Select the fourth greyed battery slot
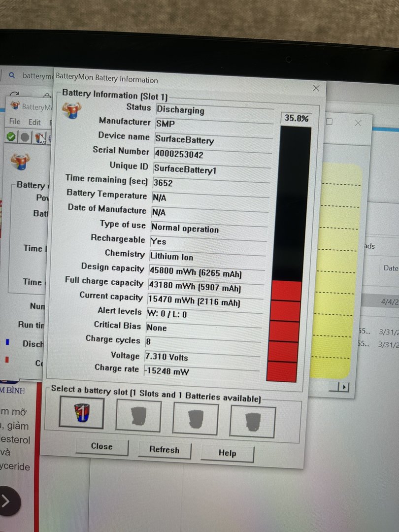 pos(252,422)
